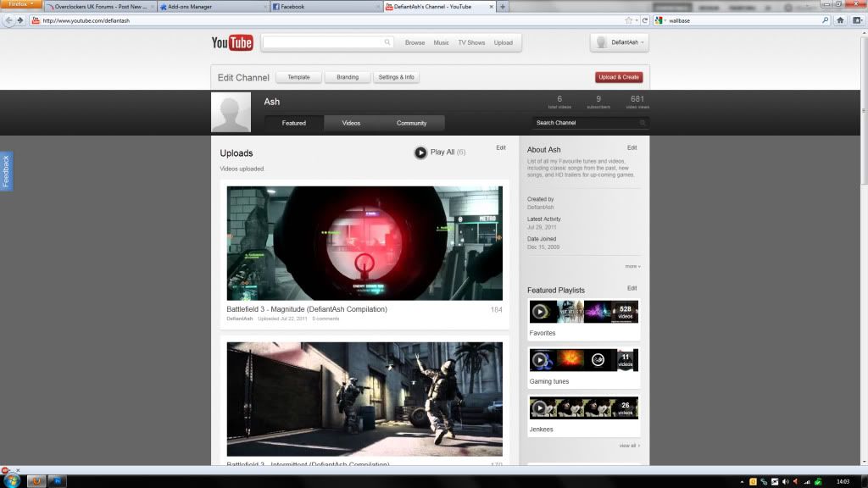868x488 pixels.
Task: Open the Battlefield 3 Magnitude video thumbnail
Action: point(364,243)
